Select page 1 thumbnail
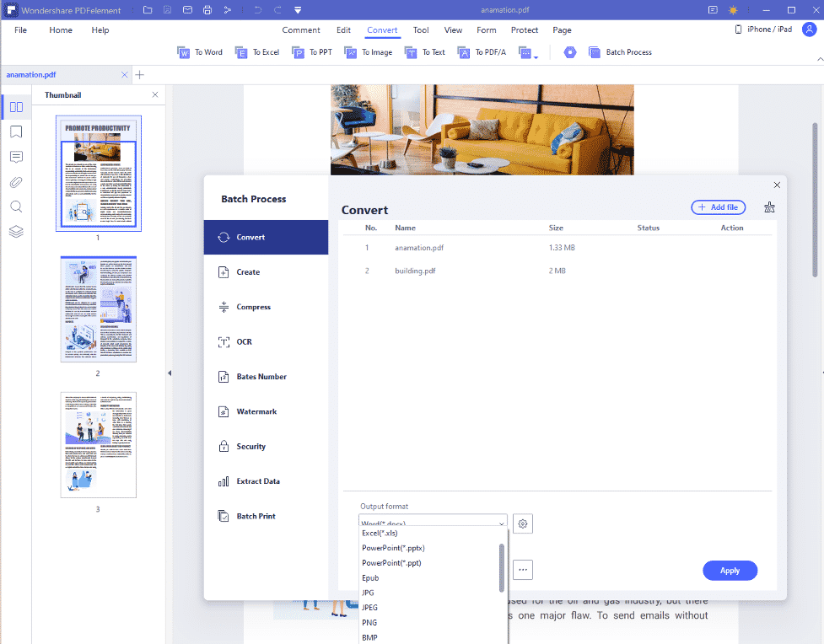The width and height of the screenshot is (824, 644). click(x=99, y=174)
